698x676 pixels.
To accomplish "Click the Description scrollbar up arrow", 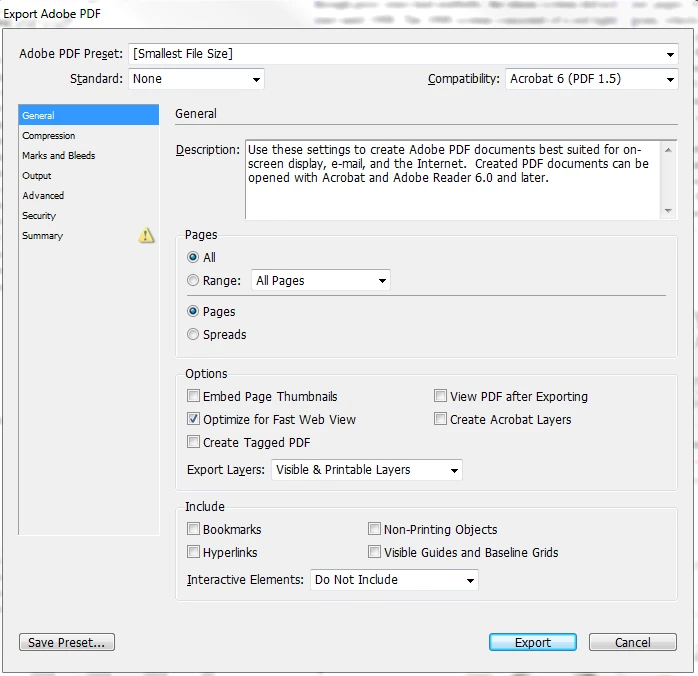I will click(x=668, y=150).
